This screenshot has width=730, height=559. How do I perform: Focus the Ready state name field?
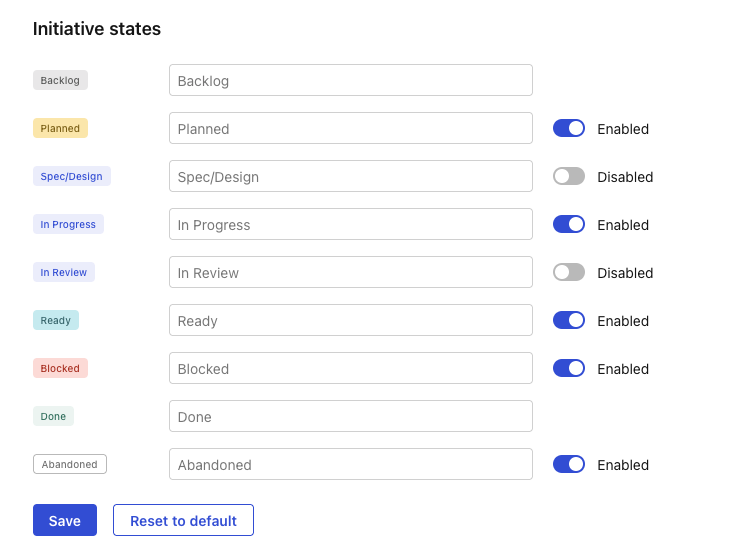pos(350,320)
